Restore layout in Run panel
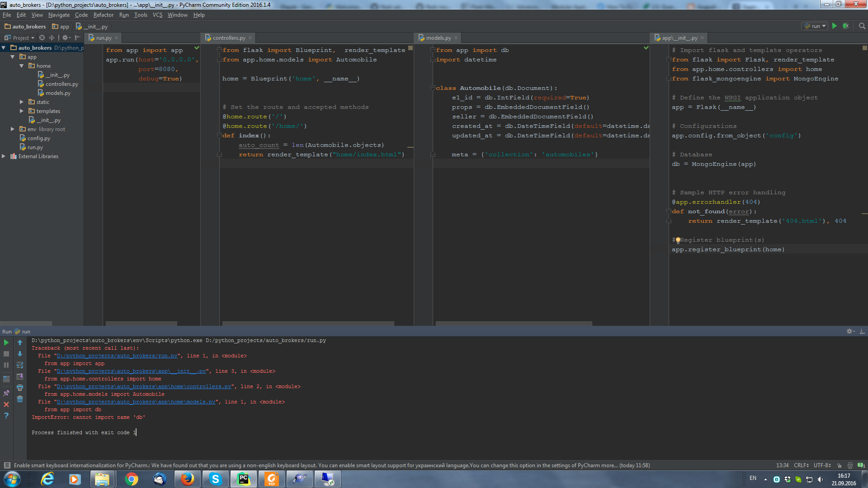The width and height of the screenshot is (868, 488). [6, 379]
